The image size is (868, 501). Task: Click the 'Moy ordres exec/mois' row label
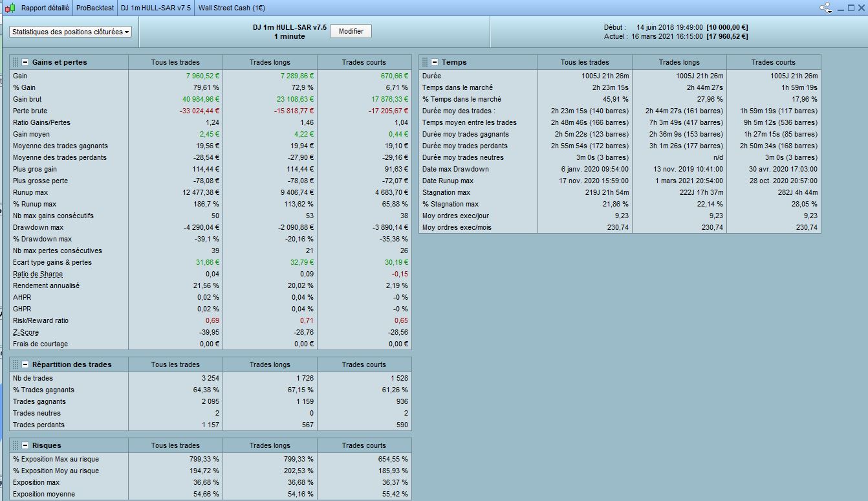[457, 227]
